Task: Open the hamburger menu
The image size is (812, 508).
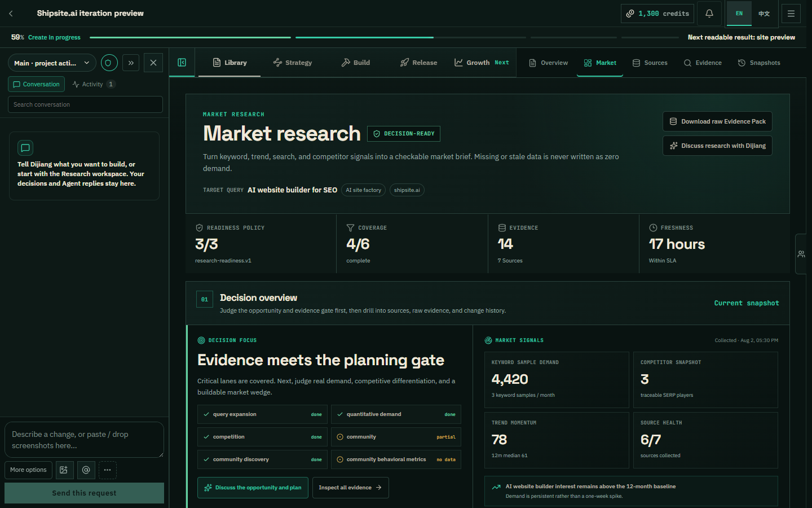Action: coord(791,14)
